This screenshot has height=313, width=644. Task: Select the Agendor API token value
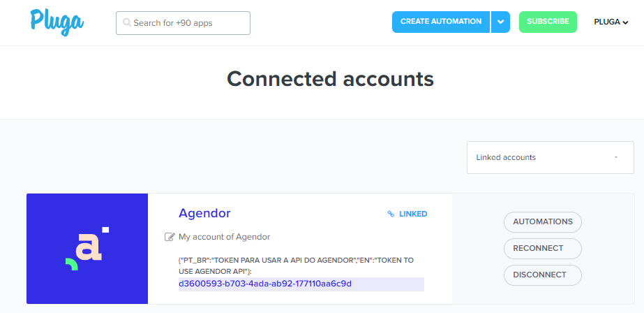click(x=265, y=284)
